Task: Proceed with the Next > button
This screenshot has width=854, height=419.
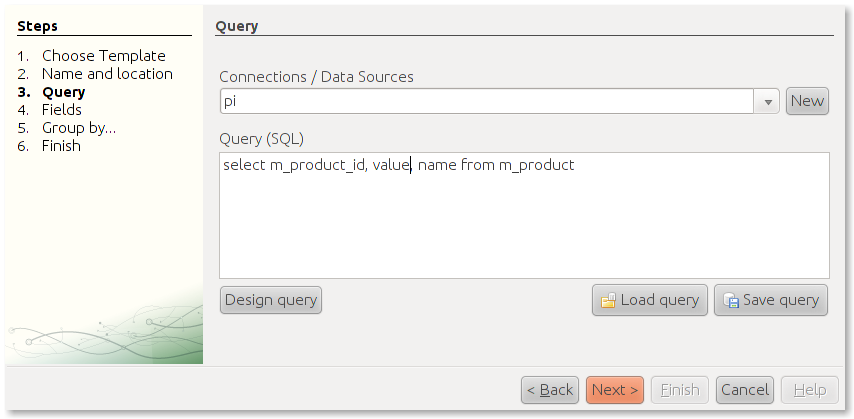Action: coord(615,390)
